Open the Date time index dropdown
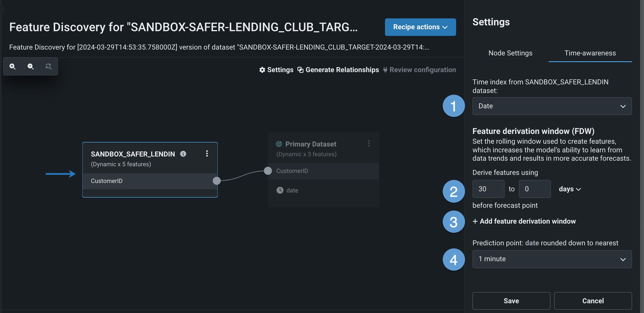Image resolution: width=644 pixels, height=313 pixels. [552, 106]
